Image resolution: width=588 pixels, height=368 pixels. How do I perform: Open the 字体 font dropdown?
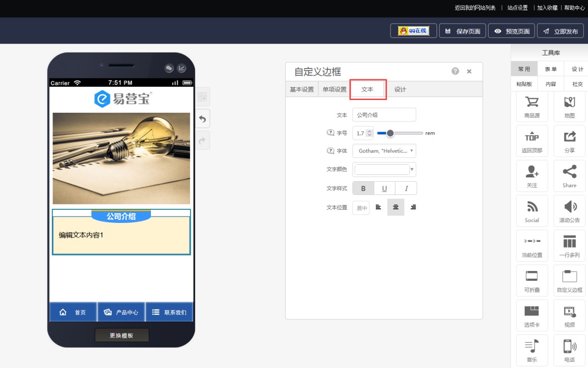[384, 151]
